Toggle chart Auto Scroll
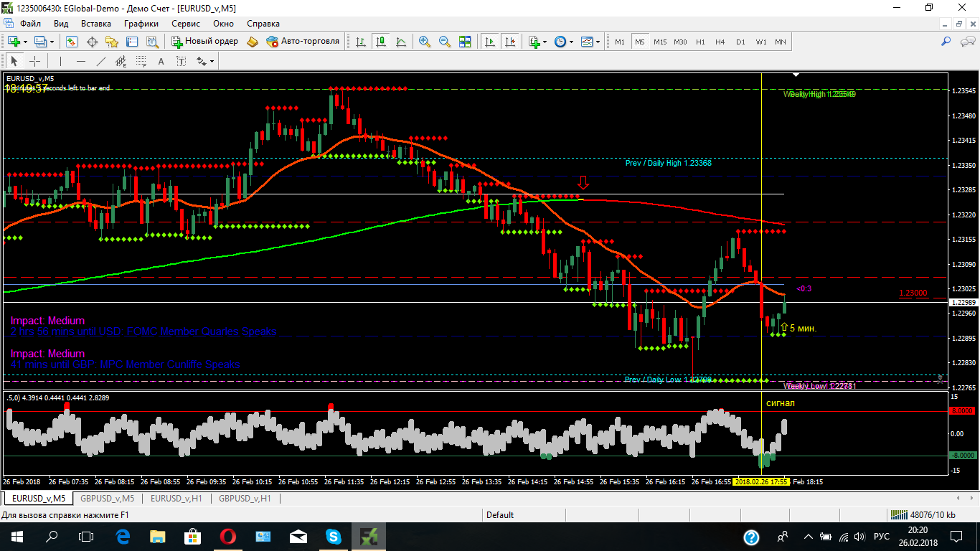 tap(491, 42)
